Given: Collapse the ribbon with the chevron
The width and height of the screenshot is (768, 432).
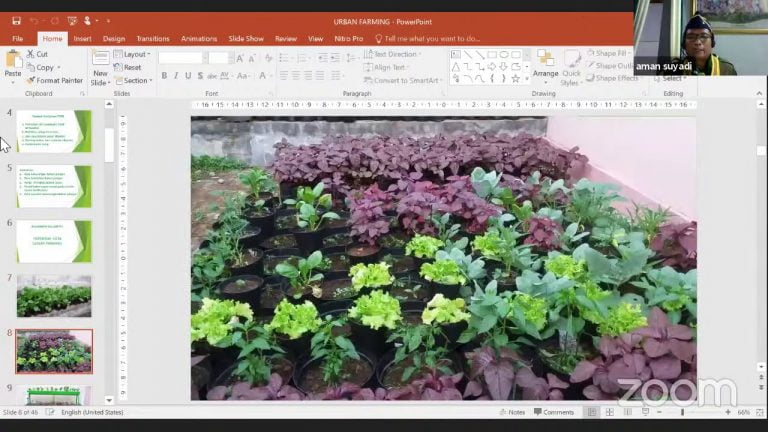Looking at the screenshot, I should (759, 93).
